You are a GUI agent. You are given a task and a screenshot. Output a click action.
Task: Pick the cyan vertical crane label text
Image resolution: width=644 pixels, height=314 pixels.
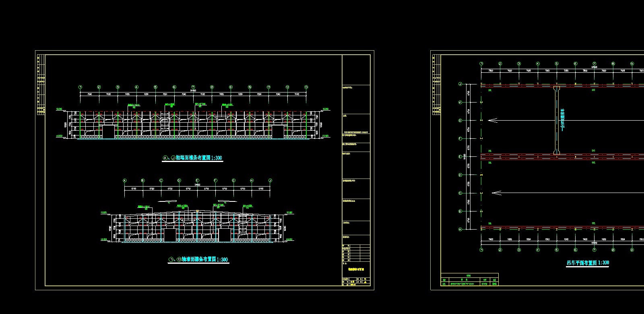click(x=563, y=120)
